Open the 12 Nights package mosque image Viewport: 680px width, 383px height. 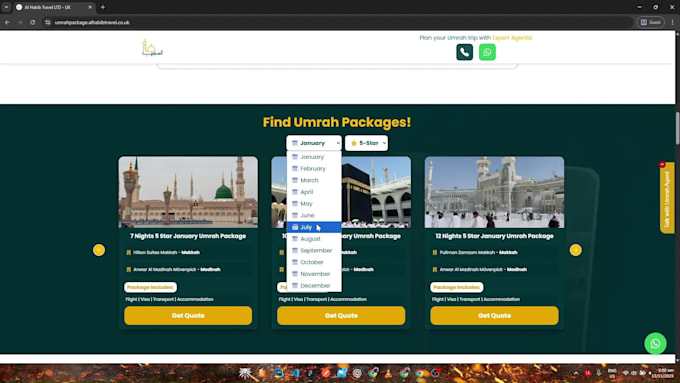point(494,192)
